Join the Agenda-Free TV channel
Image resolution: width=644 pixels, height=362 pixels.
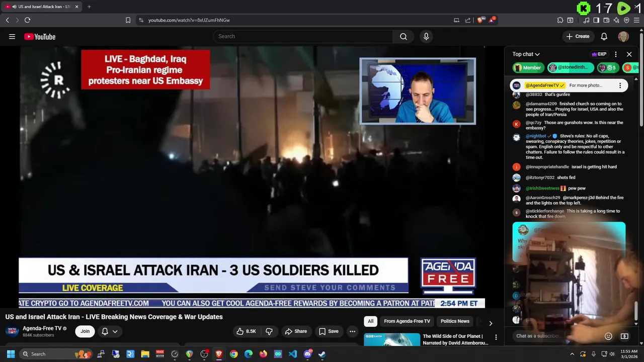tap(85, 331)
